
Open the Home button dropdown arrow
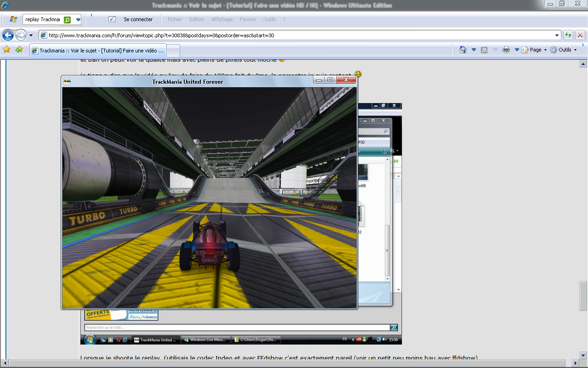coord(474,50)
